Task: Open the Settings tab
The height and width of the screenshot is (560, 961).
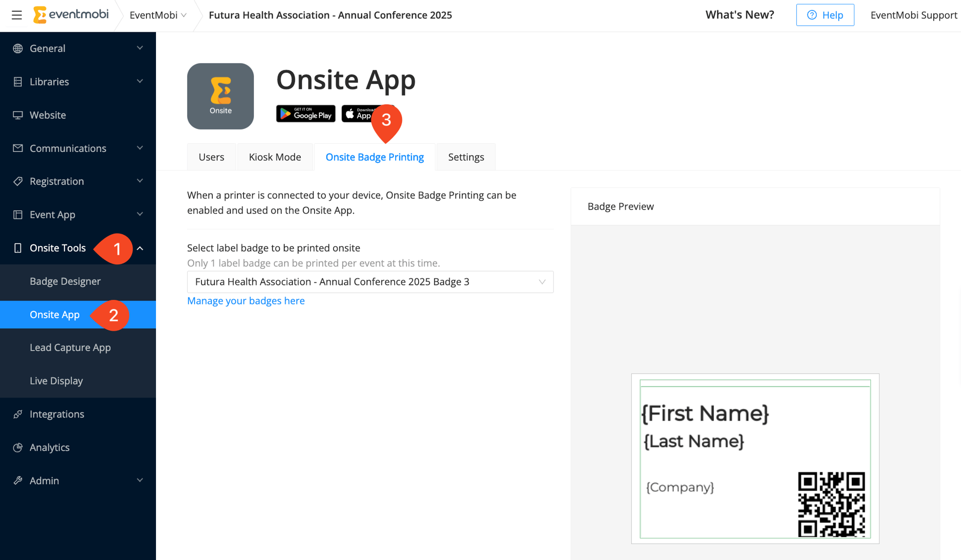Action: (466, 157)
